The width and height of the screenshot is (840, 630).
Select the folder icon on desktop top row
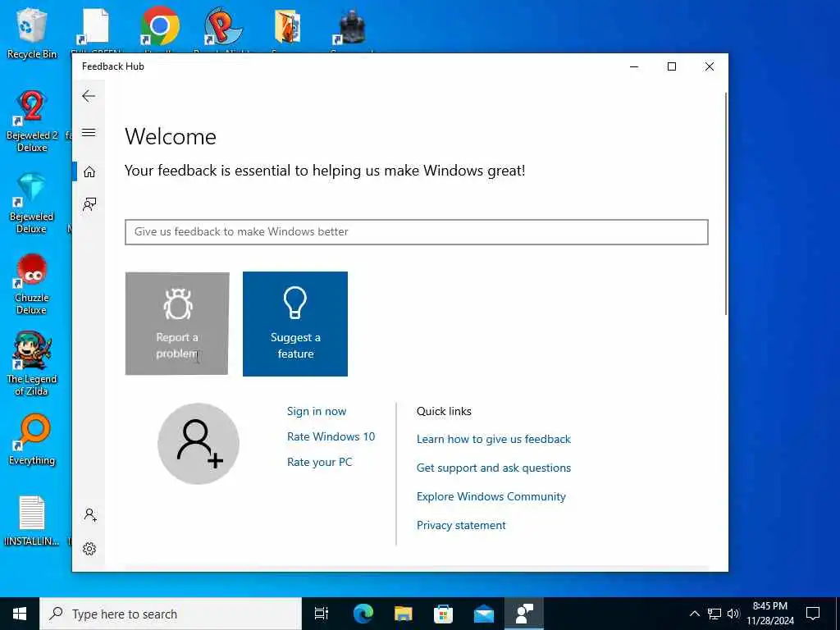coord(288,27)
